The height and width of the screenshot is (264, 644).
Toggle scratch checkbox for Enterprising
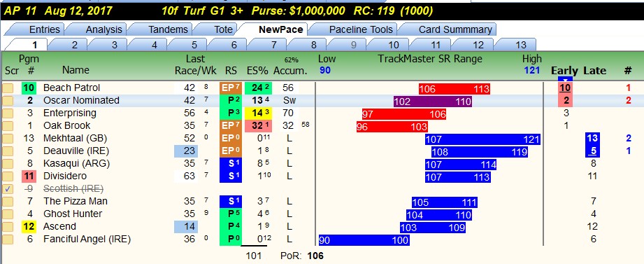point(8,113)
